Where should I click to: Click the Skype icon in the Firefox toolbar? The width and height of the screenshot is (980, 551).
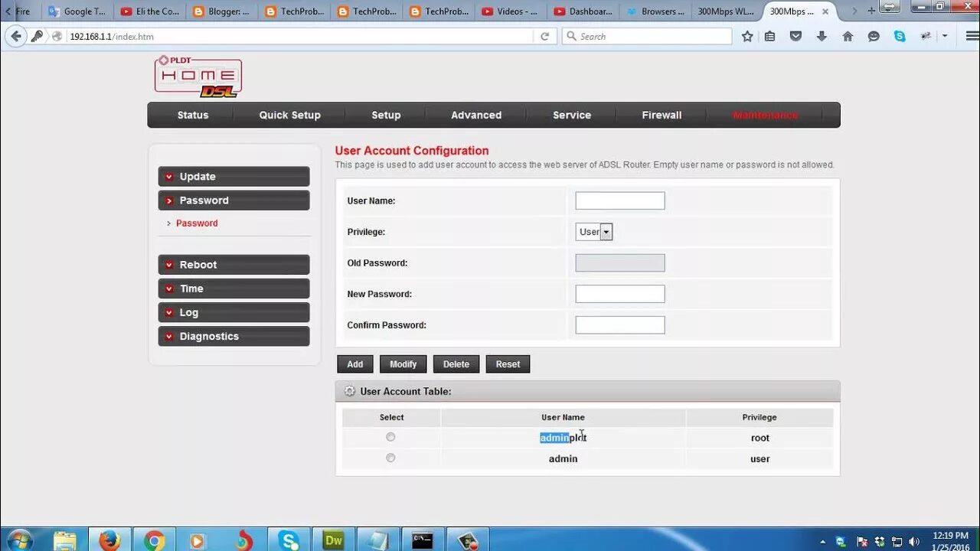pyautogui.click(x=900, y=36)
